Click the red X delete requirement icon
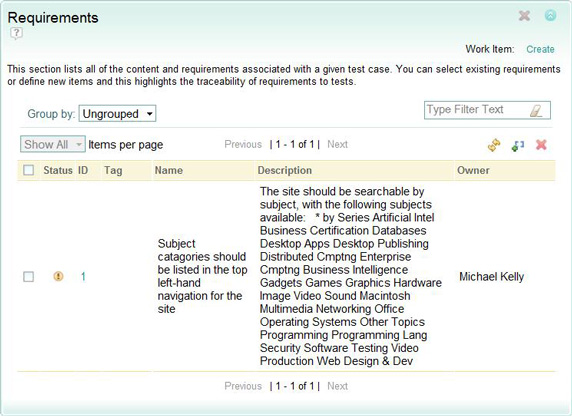The height and width of the screenshot is (416, 572). point(541,145)
